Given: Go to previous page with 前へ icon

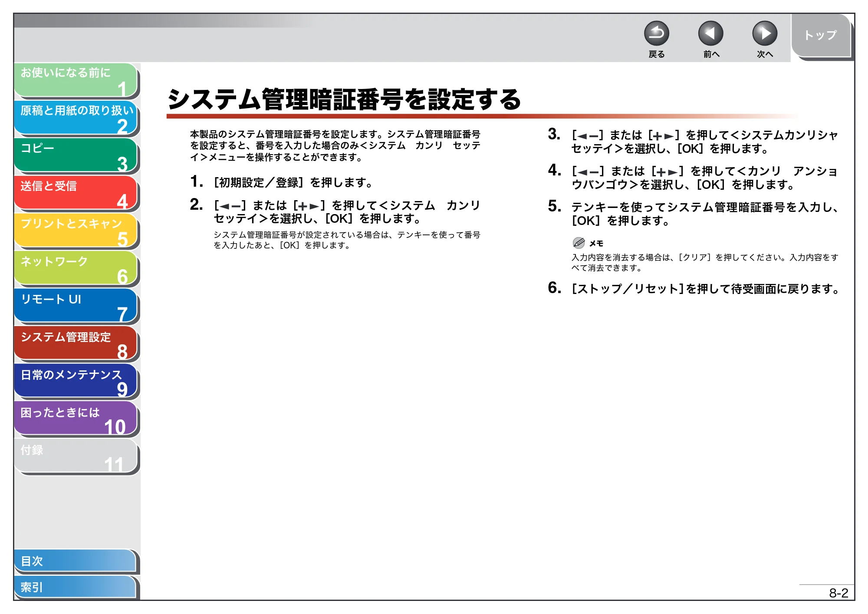Looking at the screenshot, I should coord(710,33).
